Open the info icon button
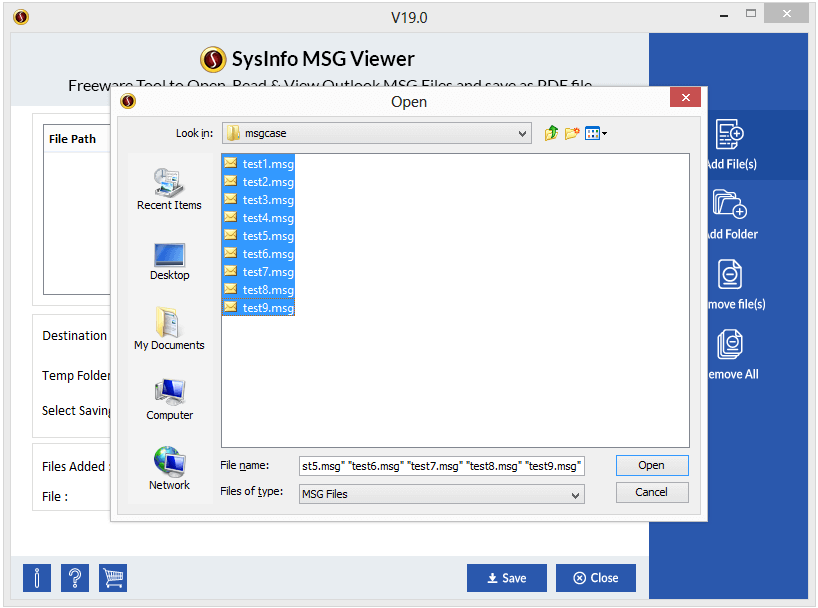Image resolution: width=818 pixels, height=608 pixels. [37, 578]
